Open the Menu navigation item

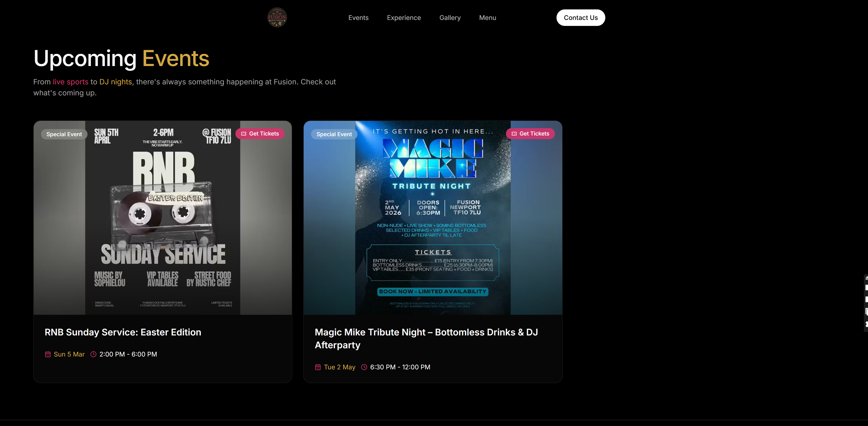click(x=487, y=17)
